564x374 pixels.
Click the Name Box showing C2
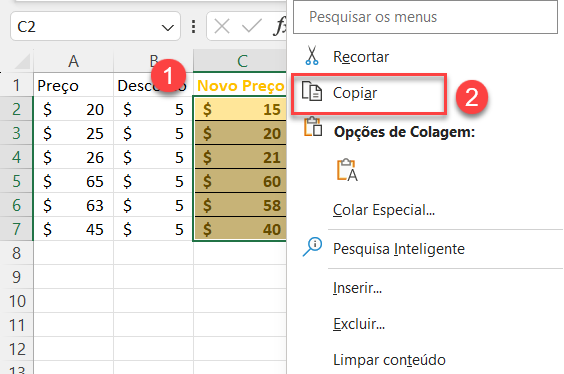[95, 27]
